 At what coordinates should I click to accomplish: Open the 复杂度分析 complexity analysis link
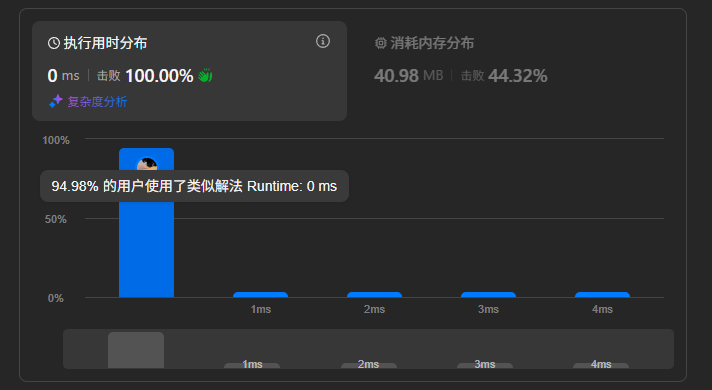(x=97, y=102)
